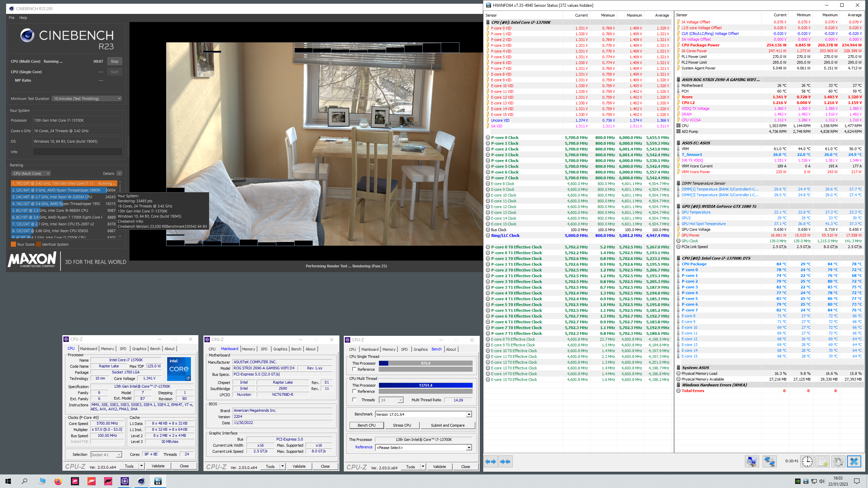Screen dimensions: 868x488
Task: Open HWiNFO sensor settings gear icon
Action: point(839,462)
